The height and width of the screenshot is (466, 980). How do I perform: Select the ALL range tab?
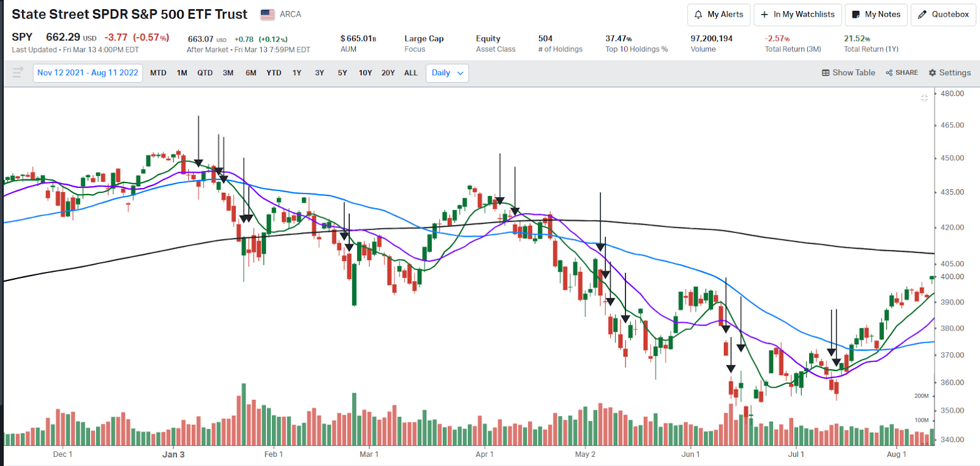[410, 73]
